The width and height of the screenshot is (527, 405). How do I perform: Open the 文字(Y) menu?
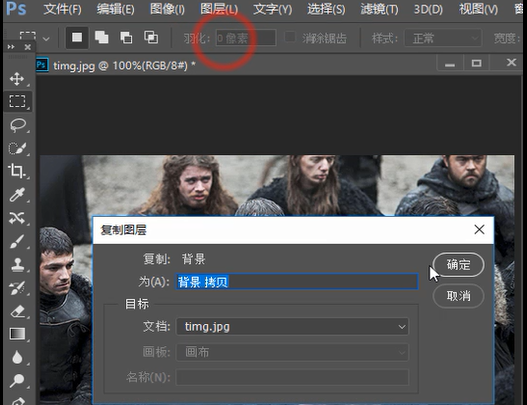(273, 9)
